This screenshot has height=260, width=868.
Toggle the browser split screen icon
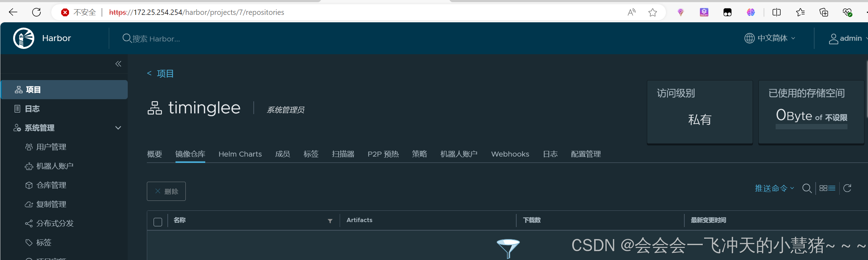(x=777, y=12)
